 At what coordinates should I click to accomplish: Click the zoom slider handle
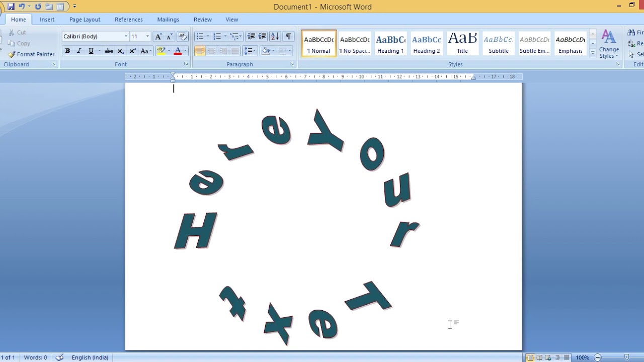tap(626, 357)
